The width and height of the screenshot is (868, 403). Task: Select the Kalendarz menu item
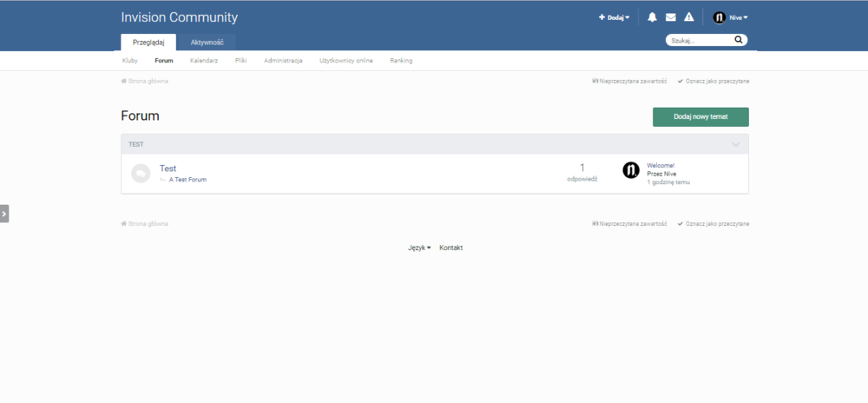click(x=204, y=61)
